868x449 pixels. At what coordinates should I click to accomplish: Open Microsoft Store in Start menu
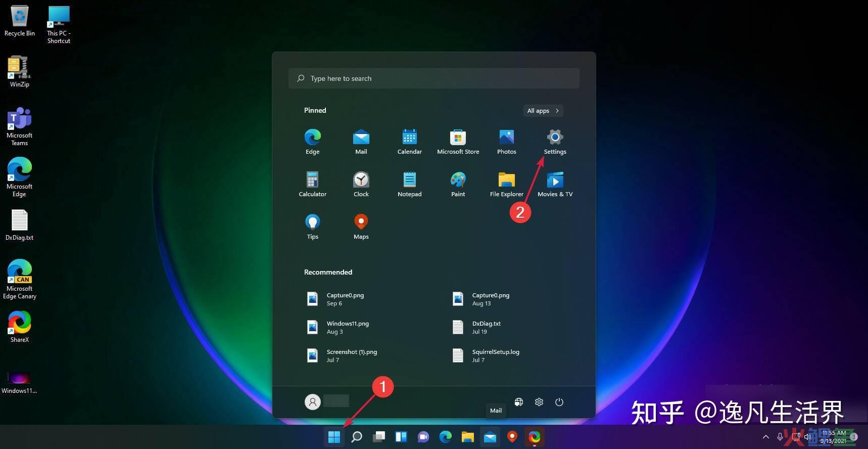point(458,142)
